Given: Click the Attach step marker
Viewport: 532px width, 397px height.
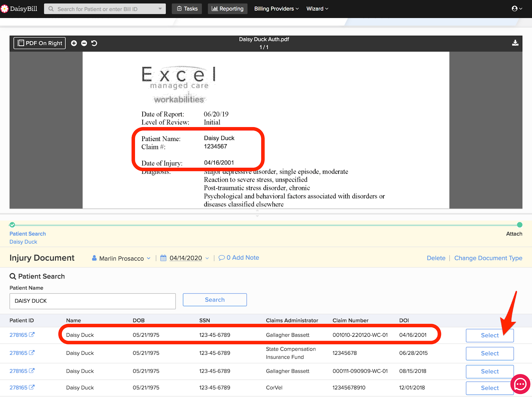Looking at the screenshot, I should (520, 225).
